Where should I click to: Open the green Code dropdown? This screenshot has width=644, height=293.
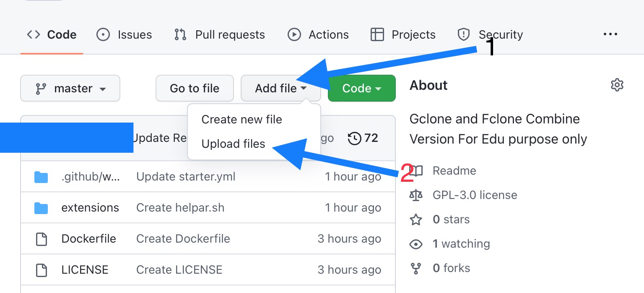tap(361, 89)
